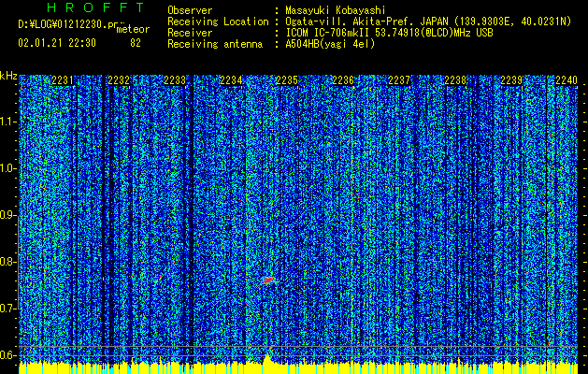Click the 2232 time marker
The width and height of the screenshot is (588, 374).
(119, 80)
